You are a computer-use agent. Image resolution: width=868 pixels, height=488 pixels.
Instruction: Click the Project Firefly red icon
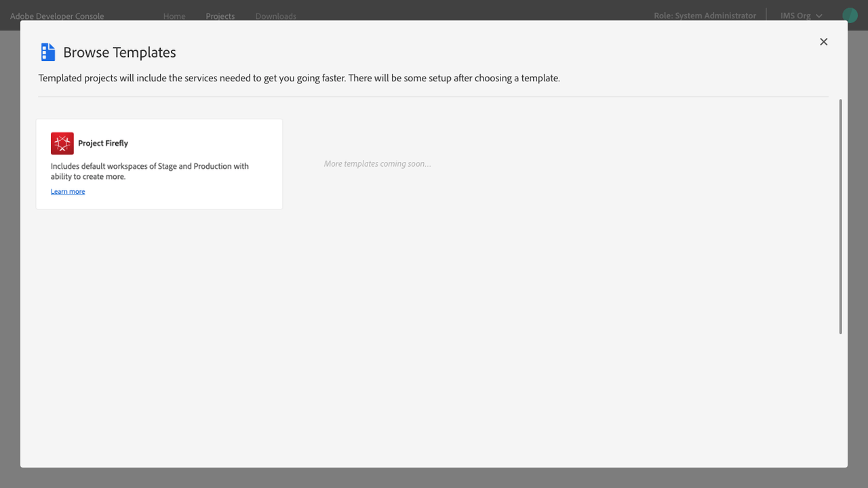tap(62, 144)
